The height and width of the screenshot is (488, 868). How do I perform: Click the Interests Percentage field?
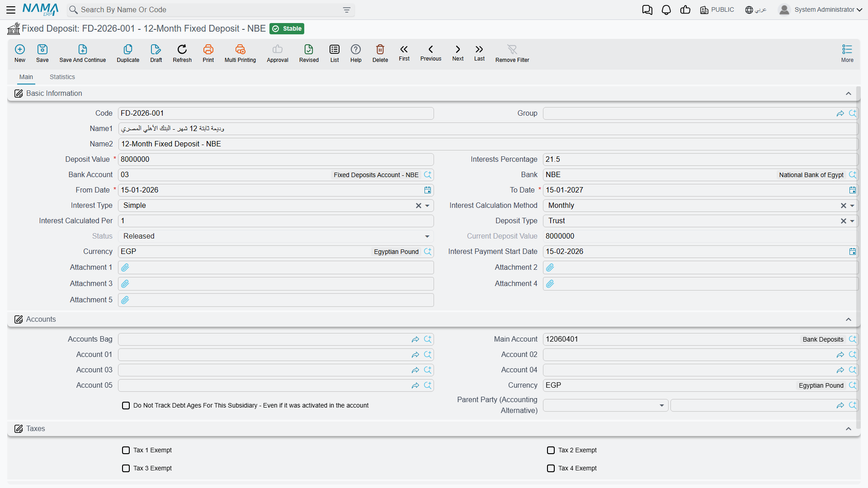[x=700, y=160]
